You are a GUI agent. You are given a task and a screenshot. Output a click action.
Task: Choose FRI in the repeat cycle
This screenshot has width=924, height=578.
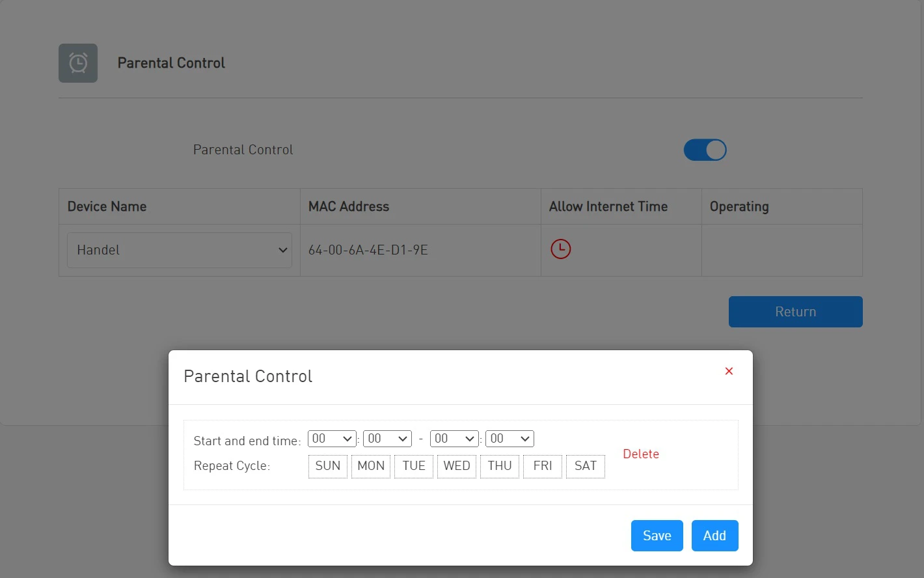tap(543, 466)
